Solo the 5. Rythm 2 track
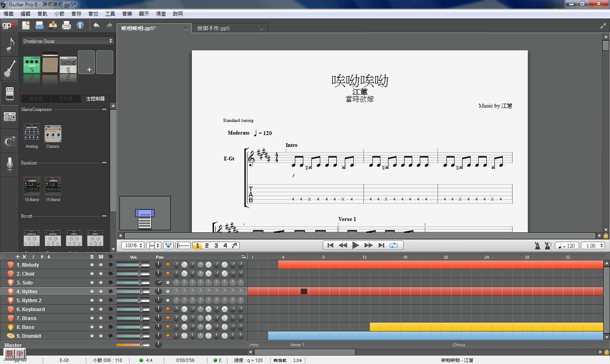This screenshot has height=364, width=610. coord(92,300)
